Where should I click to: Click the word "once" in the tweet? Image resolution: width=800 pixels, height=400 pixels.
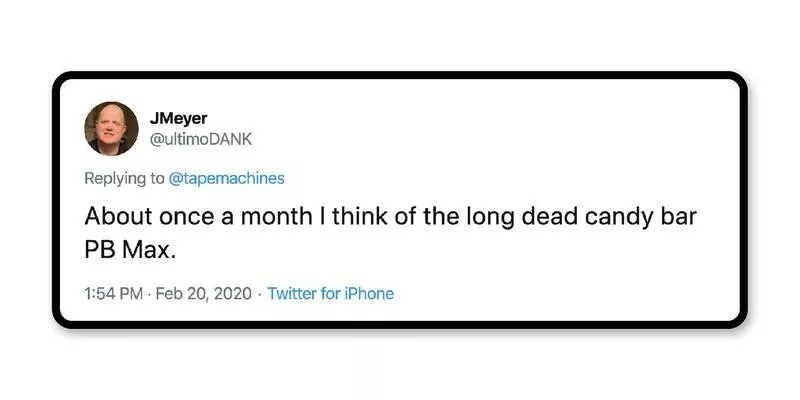pyautogui.click(x=171, y=216)
